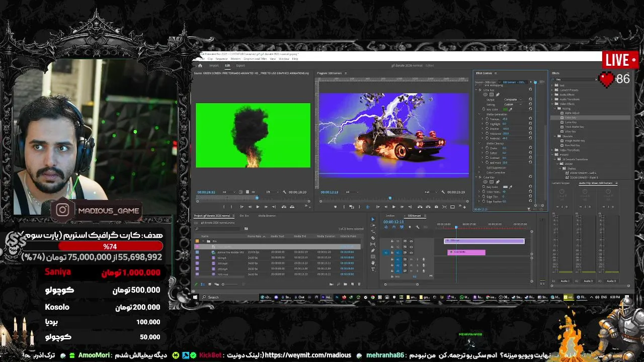Viewport: 644px width, 362px height.
Task: Click Ultra Key color swatch
Action: pos(506,109)
